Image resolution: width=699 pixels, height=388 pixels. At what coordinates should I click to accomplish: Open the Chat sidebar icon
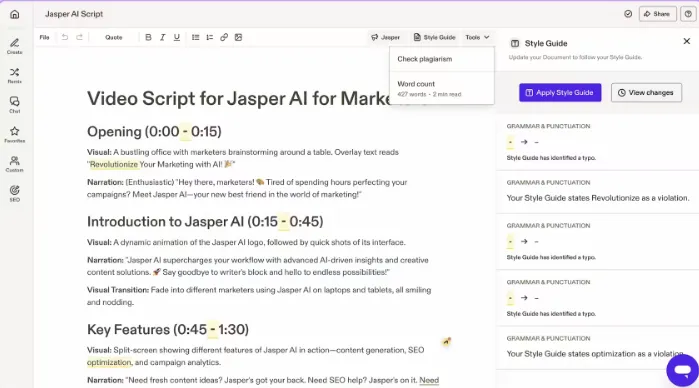[15, 105]
